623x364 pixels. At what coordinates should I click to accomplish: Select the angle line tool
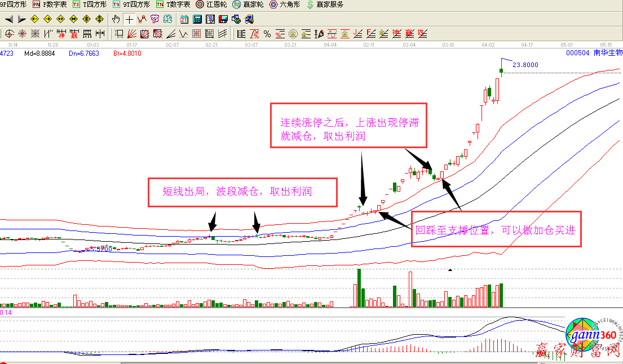[x=171, y=34]
